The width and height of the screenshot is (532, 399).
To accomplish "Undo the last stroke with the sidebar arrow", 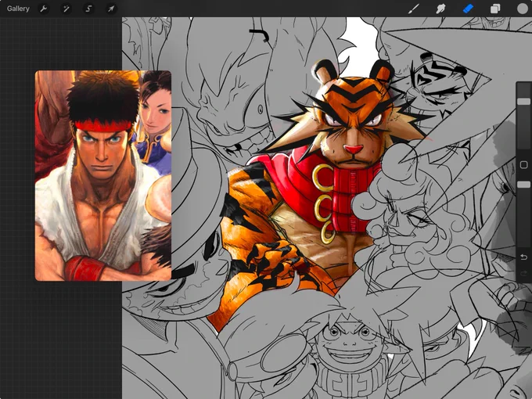I will tap(523, 257).
